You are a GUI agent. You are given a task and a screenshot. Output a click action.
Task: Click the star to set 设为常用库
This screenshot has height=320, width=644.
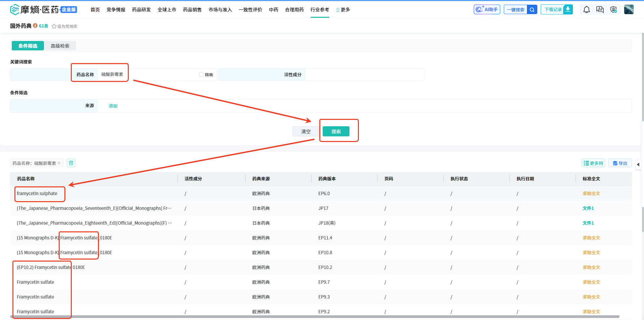pos(54,26)
